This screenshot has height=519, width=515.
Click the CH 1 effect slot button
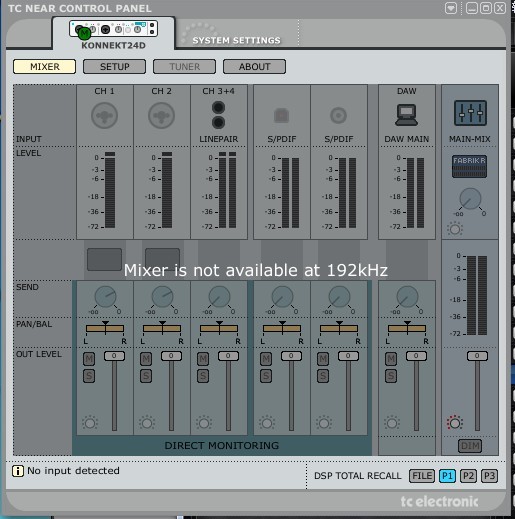104,259
